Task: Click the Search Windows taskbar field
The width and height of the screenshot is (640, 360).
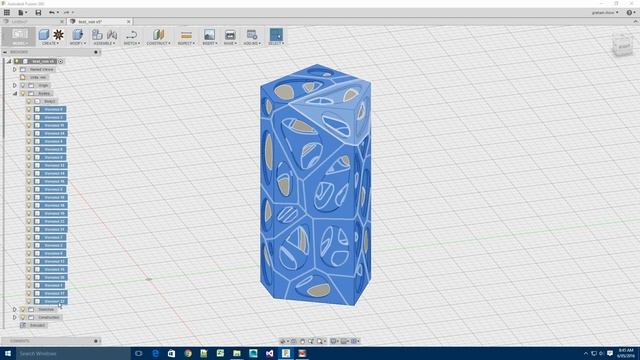Action: [73, 353]
